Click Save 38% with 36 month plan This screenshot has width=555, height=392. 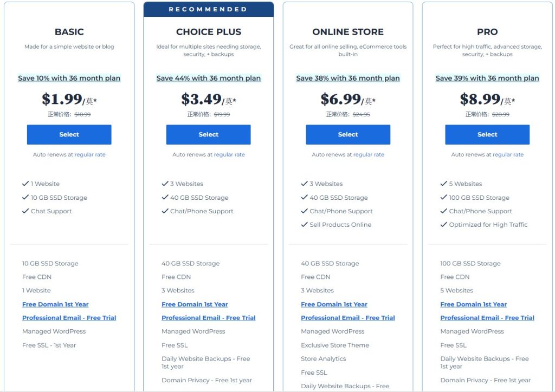click(348, 79)
